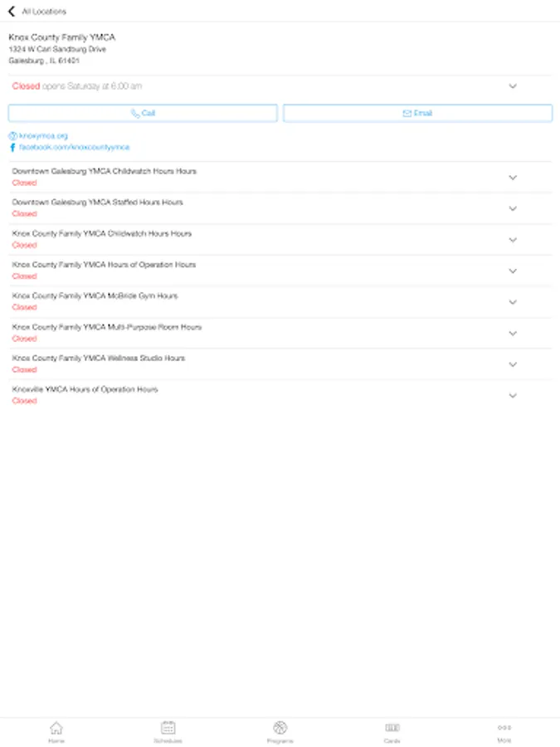560x747 pixels.
Task: Expand Downtown Galesburg YMCA Childwatch Hours
Action: pos(280,177)
